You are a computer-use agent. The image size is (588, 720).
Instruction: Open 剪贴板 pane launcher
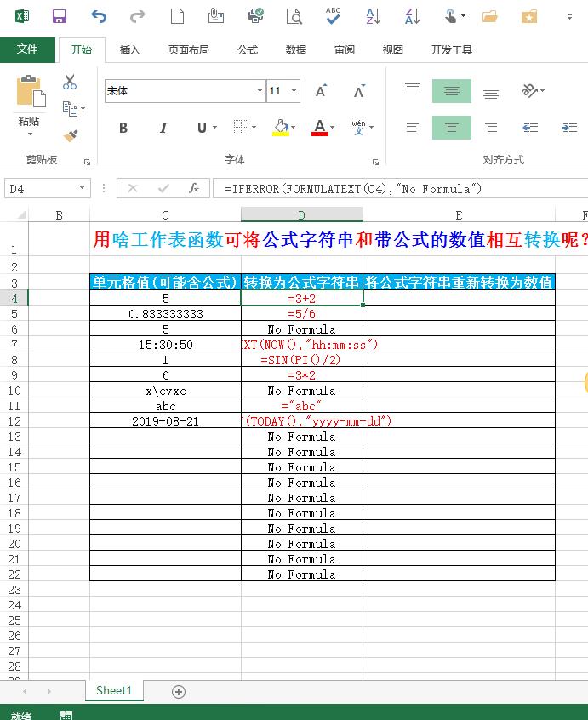pos(87,162)
